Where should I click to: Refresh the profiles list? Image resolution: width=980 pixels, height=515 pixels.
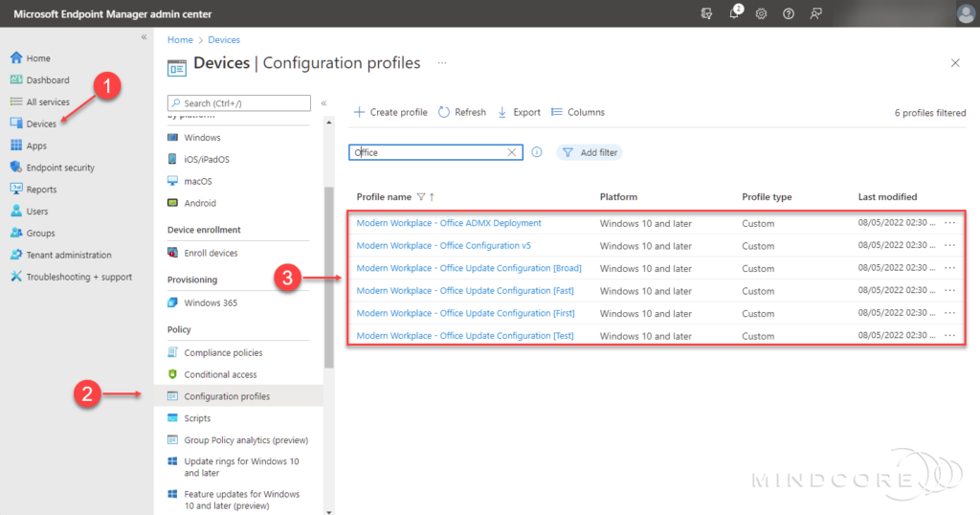[x=462, y=113]
